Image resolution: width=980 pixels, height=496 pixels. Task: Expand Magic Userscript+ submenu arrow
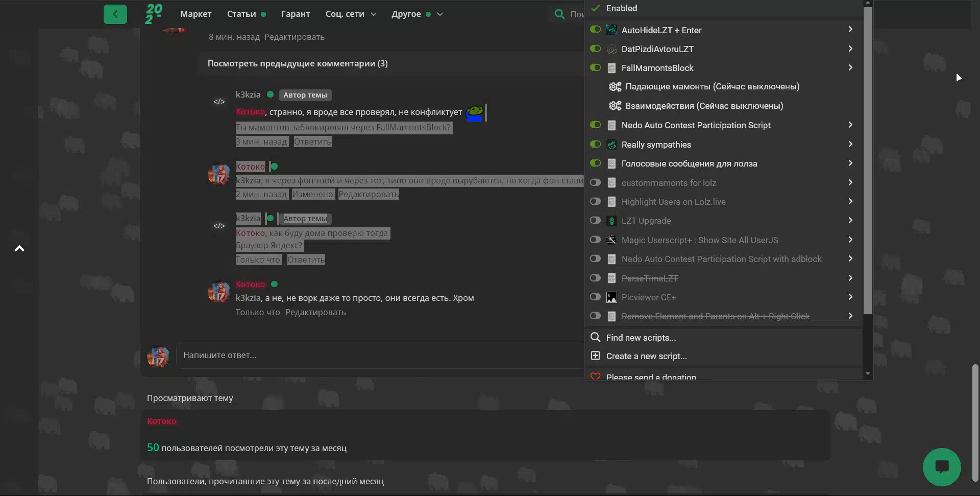pyautogui.click(x=850, y=240)
